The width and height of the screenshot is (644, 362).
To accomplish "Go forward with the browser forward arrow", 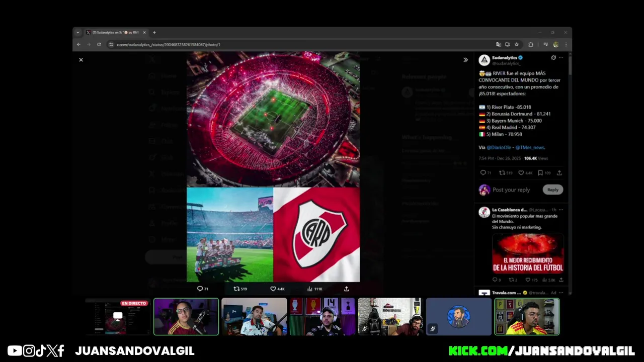I will click(x=89, y=44).
